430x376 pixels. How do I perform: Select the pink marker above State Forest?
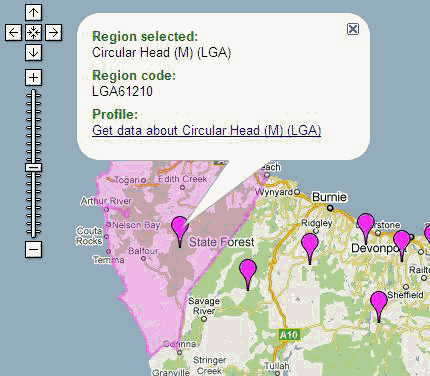[x=180, y=232]
